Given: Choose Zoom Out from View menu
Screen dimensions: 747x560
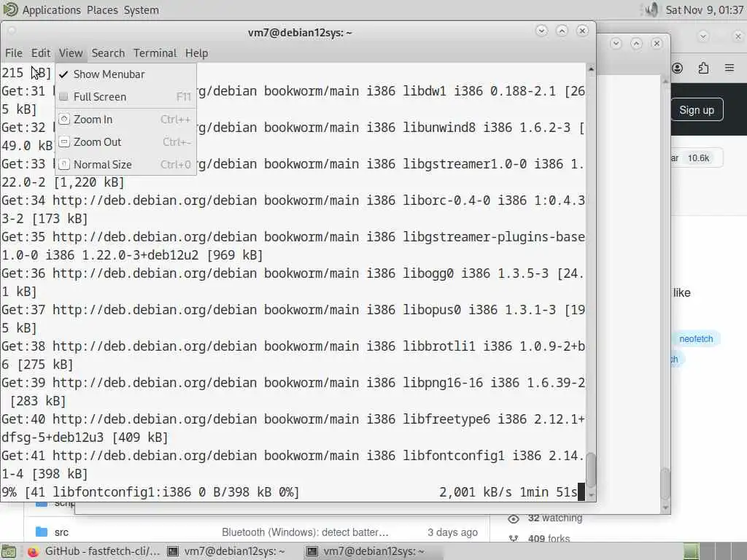Looking at the screenshot, I should pos(125,142).
